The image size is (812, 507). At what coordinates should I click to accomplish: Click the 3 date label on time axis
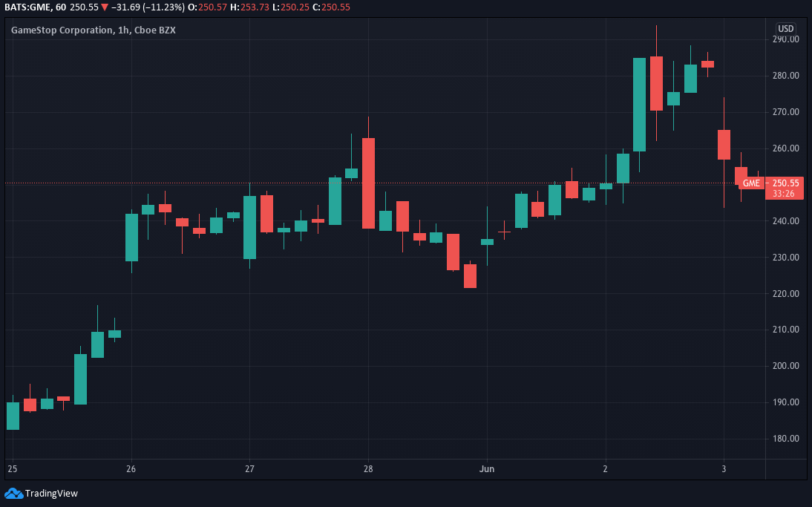pos(724,469)
